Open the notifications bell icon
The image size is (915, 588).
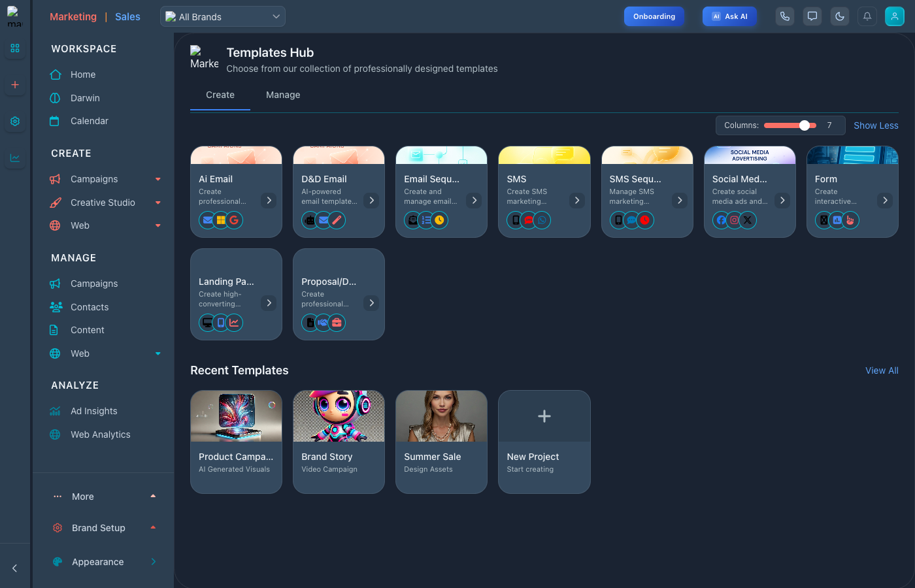[x=867, y=16]
